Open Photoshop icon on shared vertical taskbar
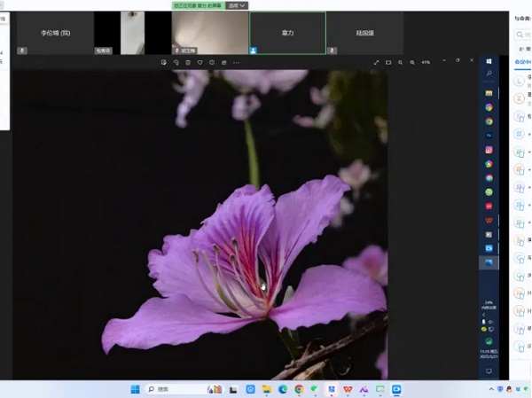Viewport: 532px width, 398px height. coord(489,136)
